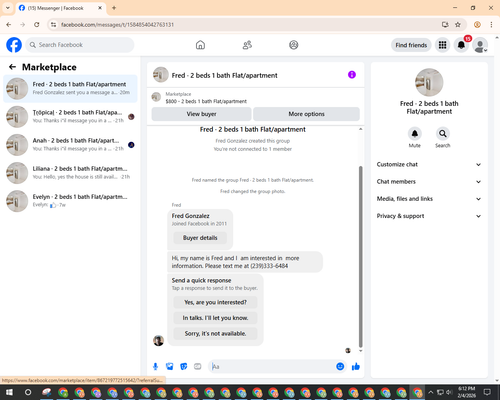The image size is (500, 400).
Task: Expand Chat members section
Action: 429,182
